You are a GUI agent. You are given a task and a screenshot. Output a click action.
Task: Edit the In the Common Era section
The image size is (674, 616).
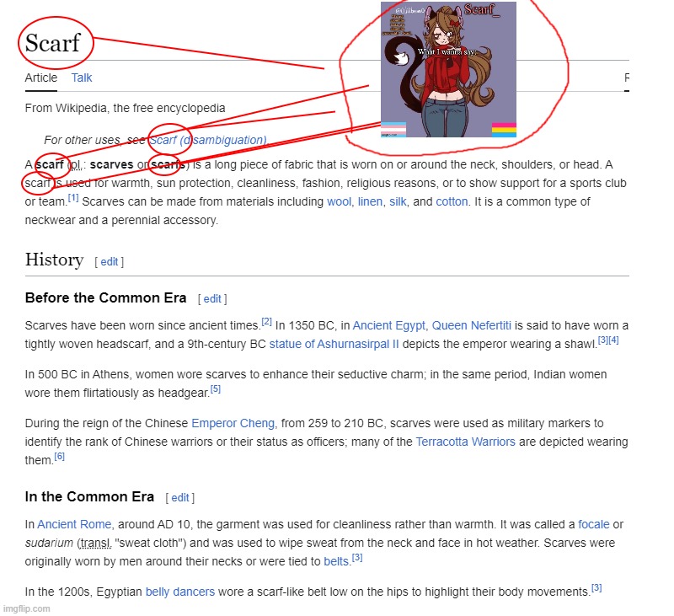[180, 498]
